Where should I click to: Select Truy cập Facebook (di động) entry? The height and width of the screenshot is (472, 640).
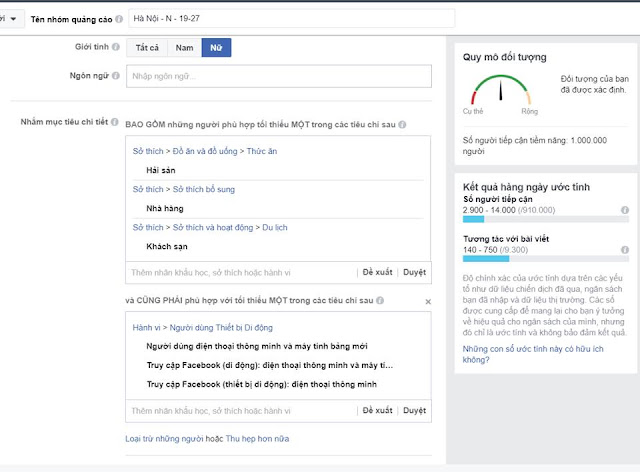click(x=270, y=365)
